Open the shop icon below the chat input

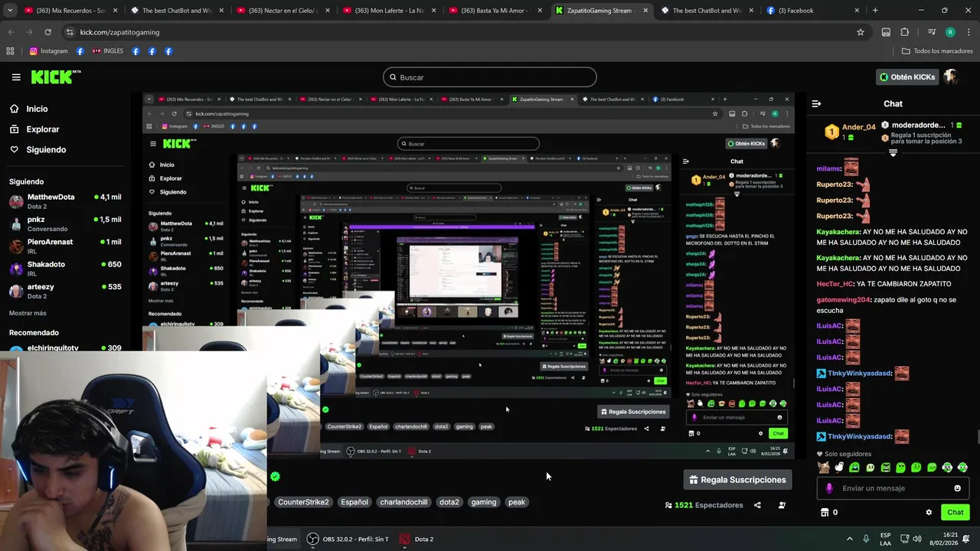click(x=825, y=512)
